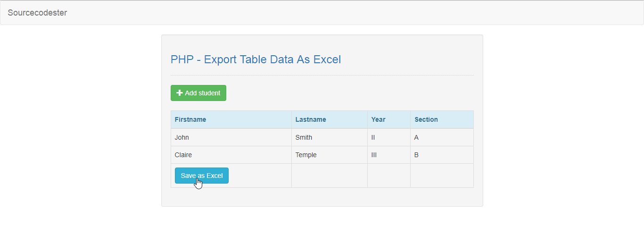Click the Year column header
644x227 pixels.
(389, 119)
